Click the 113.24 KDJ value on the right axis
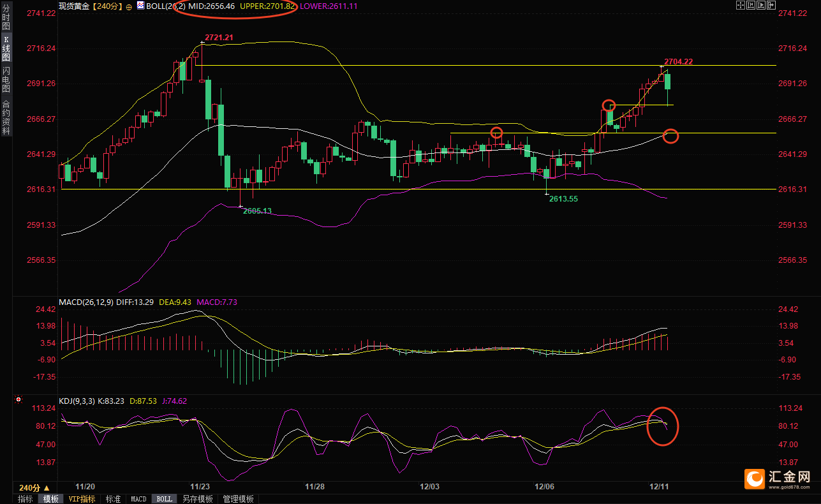821x504 pixels. click(790, 408)
